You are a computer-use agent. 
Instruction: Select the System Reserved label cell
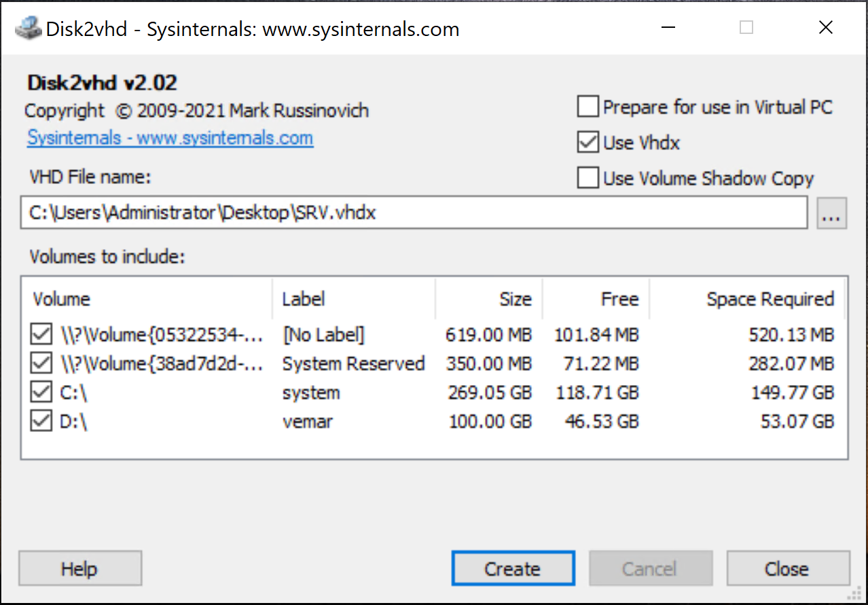click(x=353, y=364)
